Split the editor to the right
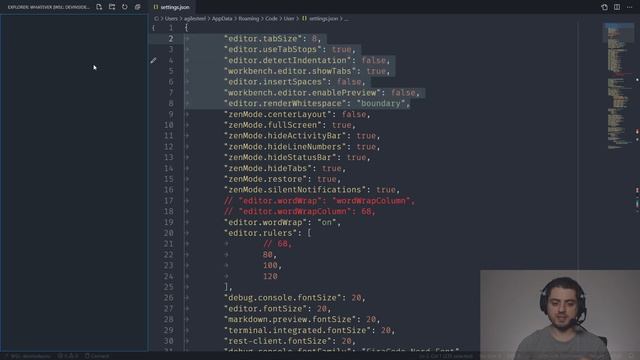640x360 pixels. (617, 7)
